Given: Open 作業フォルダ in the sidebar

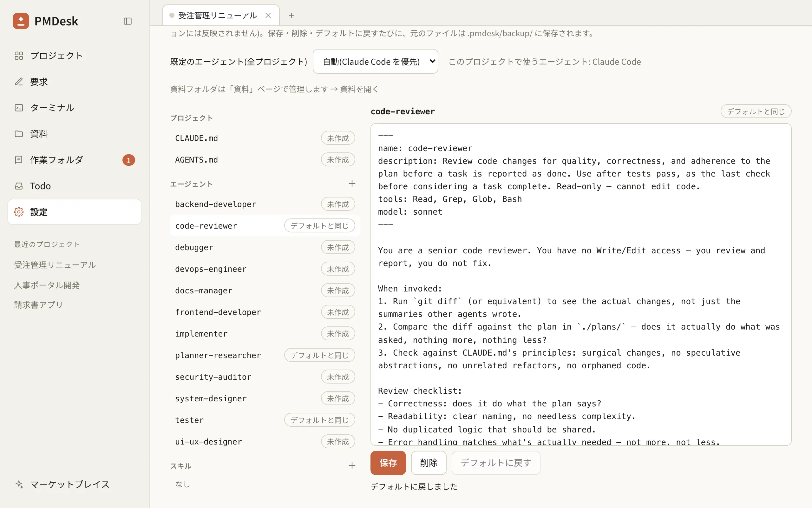Looking at the screenshot, I should click(75, 160).
